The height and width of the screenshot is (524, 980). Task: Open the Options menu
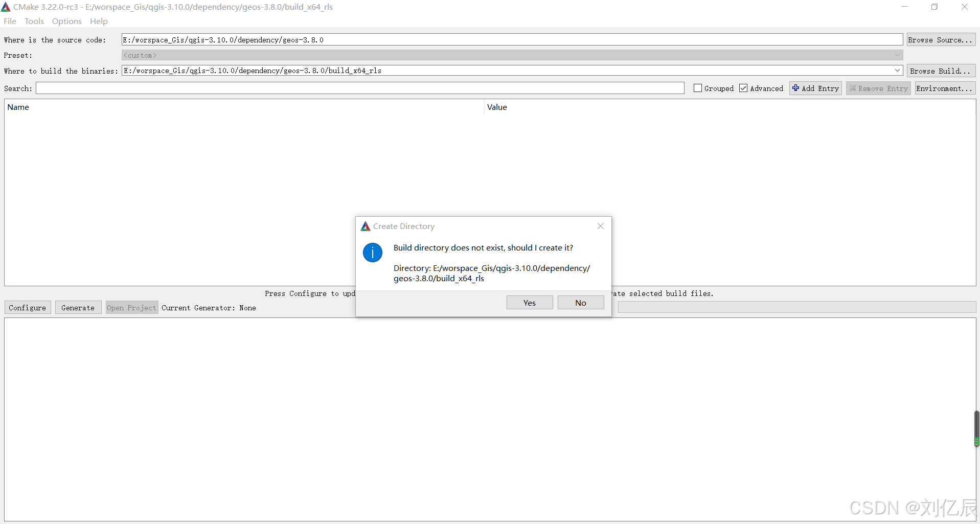(67, 21)
